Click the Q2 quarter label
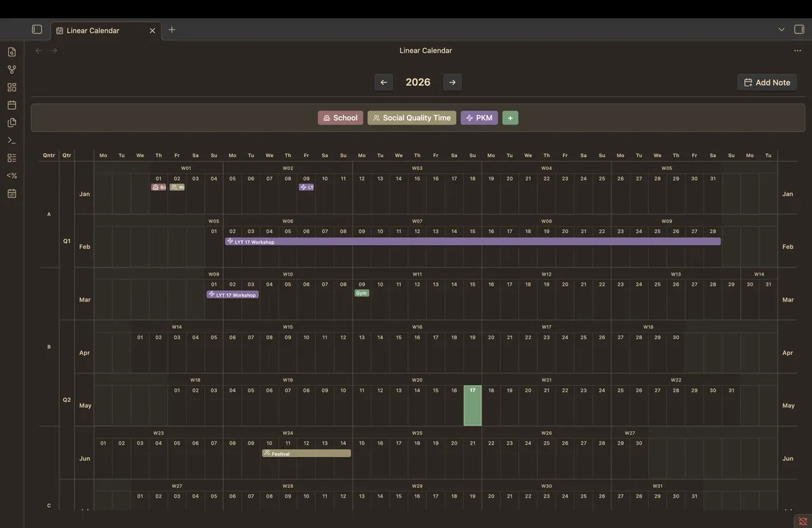Viewport: 812px width, 528px height. coord(67,399)
